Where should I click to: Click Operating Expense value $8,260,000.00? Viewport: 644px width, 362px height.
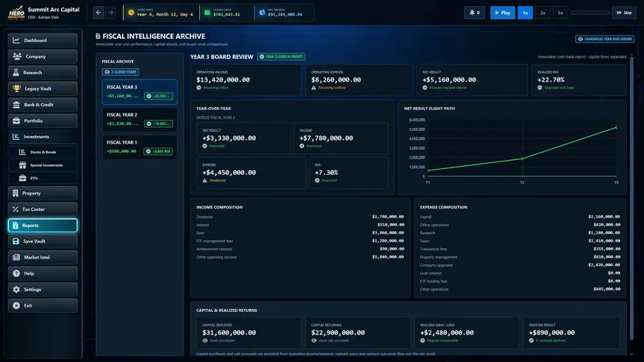(x=336, y=79)
